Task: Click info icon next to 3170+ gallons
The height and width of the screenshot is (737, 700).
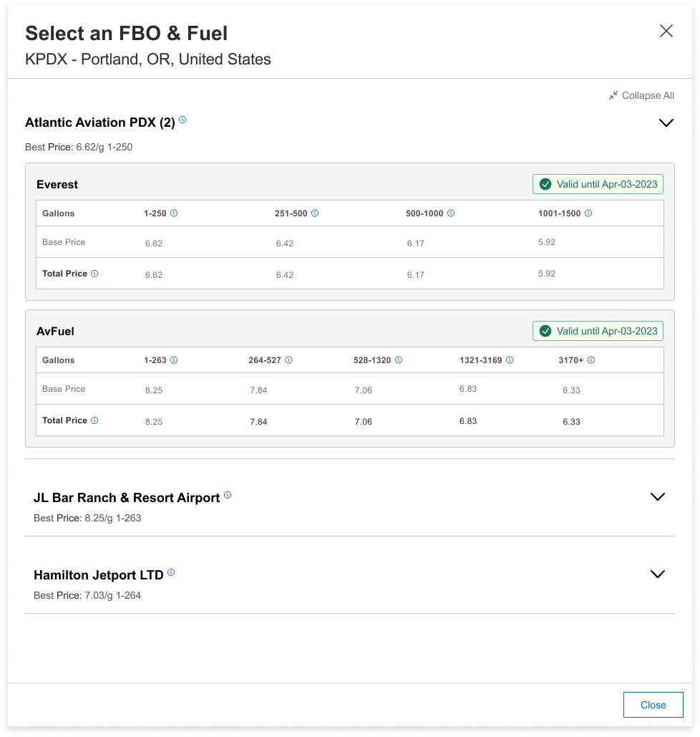Action: click(x=591, y=360)
